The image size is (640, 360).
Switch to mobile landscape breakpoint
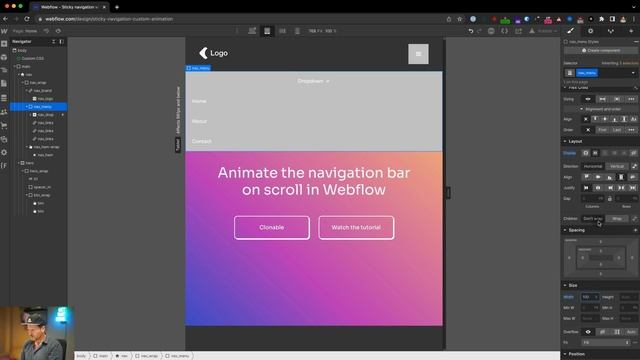282,31
